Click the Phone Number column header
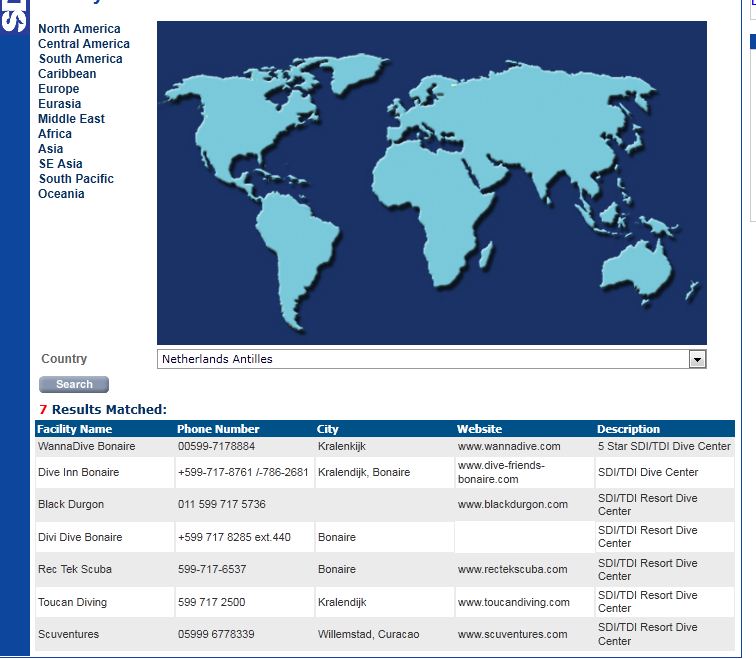 tap(218, 429)
